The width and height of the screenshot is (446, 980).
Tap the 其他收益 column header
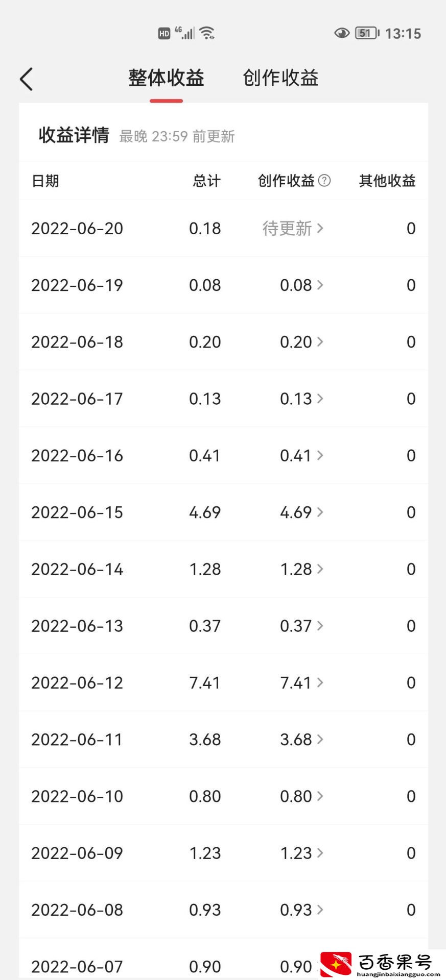click(x=387, y=181)
